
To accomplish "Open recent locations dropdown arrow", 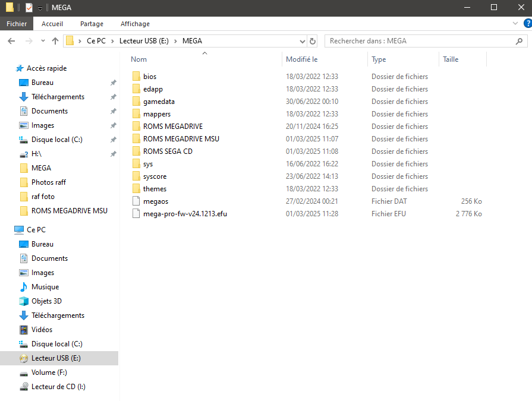I will point(43,40).
